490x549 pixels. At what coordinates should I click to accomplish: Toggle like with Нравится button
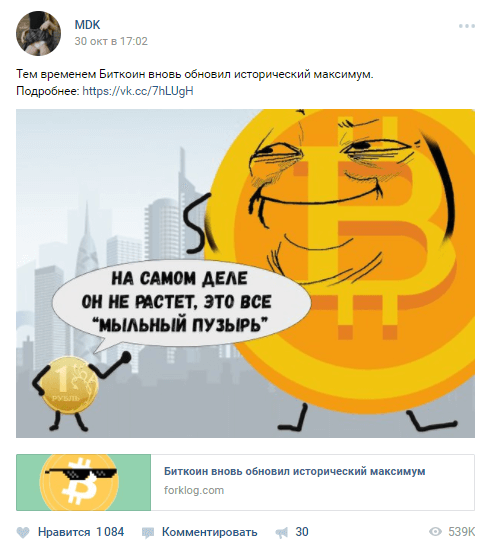(64, 532)
